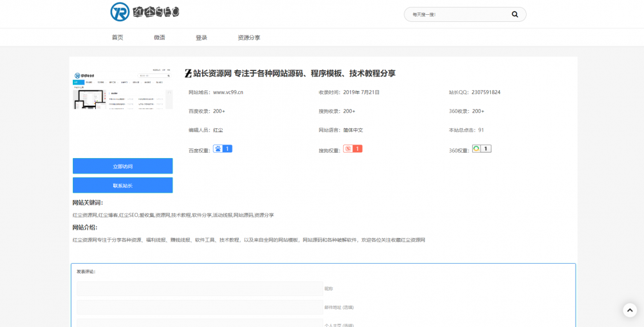Viewport: 644px width, 327px height.
Task: Click the 邮件地址 email input field
Action: [x=199, y=307]
